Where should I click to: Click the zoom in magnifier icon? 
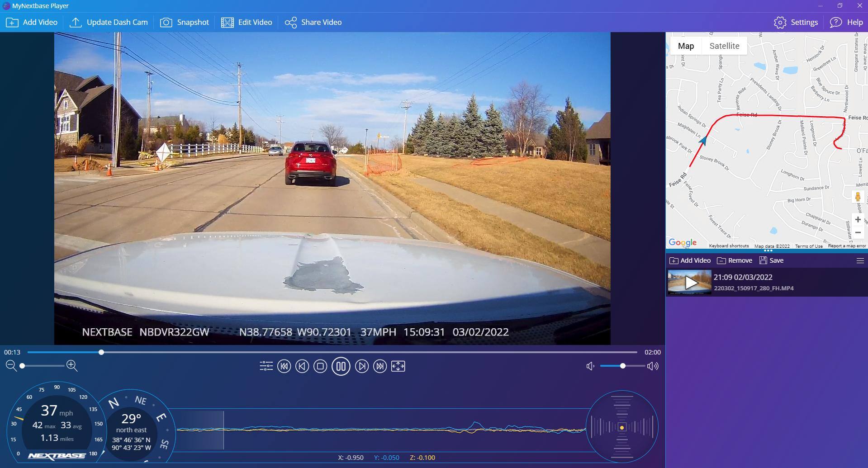tap(72, 365)
